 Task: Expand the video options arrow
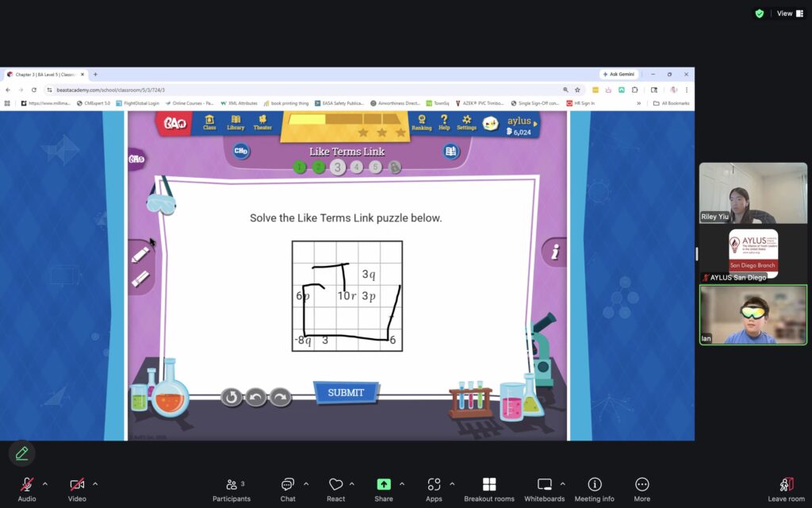pos(95,483)
